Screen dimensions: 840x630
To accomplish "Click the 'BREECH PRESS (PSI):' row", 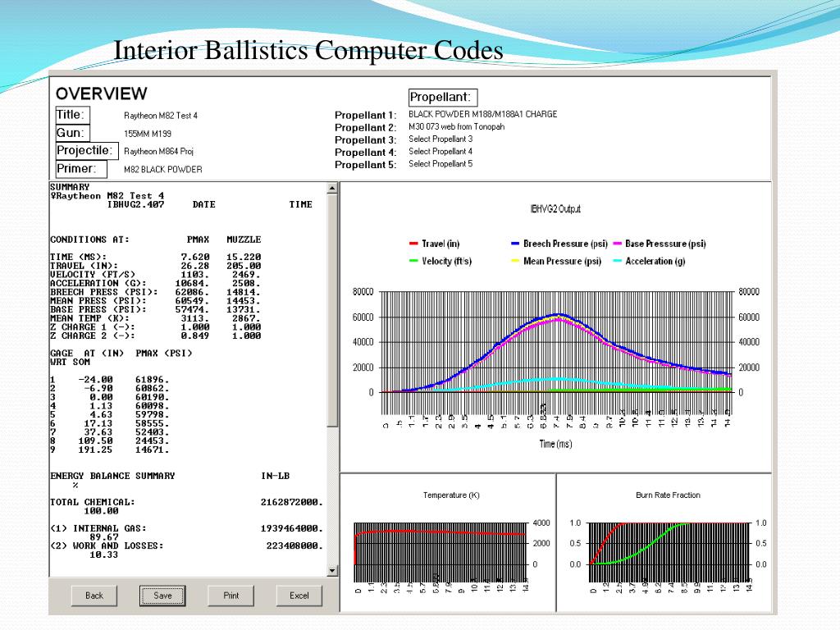I will tap(155, 293).
